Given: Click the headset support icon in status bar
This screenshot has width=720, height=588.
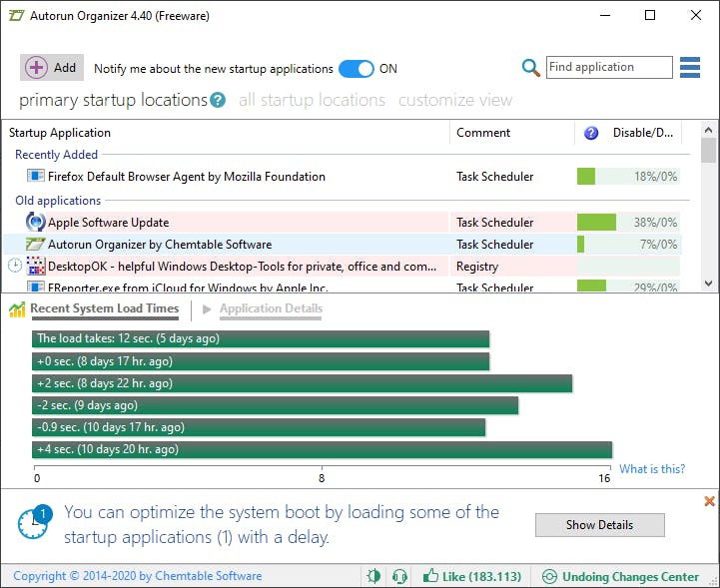Looking at the screenshot, I should pos(400,576).
